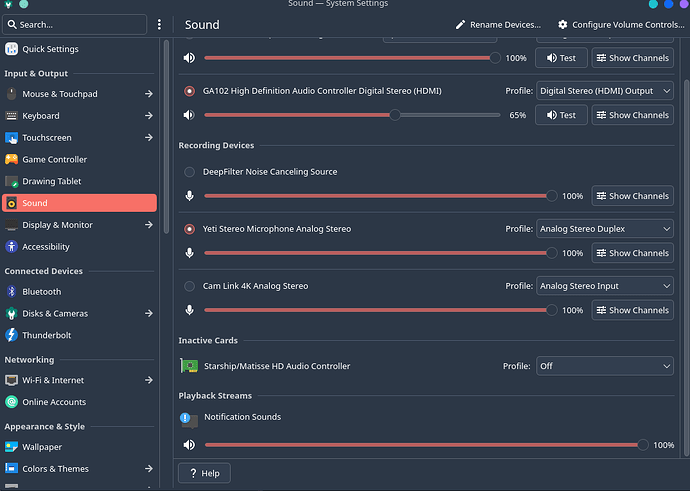Image resolution: width=690 pixels, height=491 pixels.
Task: Select GA102 HDMI as default output
Action: 189,91
